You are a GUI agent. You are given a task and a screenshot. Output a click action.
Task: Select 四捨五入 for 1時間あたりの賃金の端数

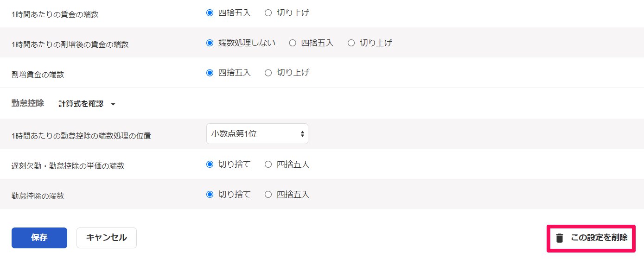click(x=210, y=13)
